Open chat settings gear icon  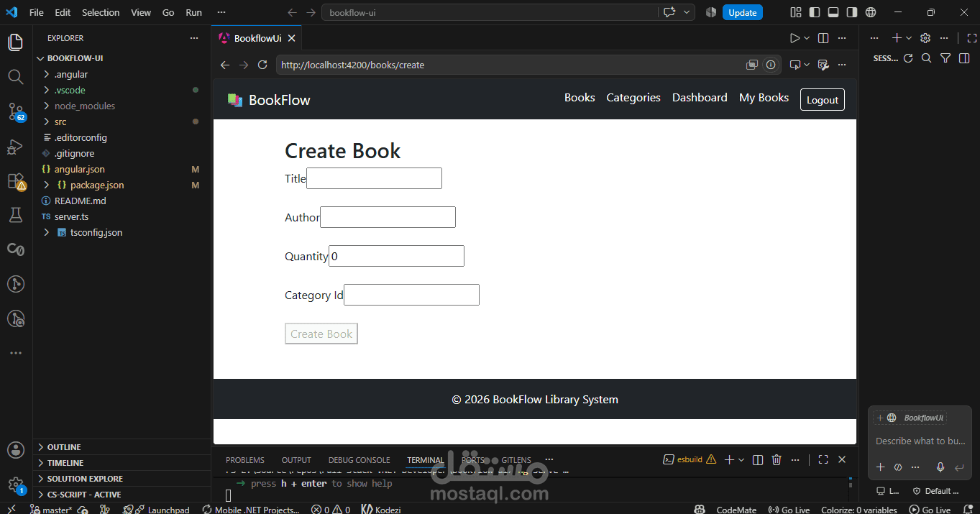pyautogui.click(x=925, y=38)
